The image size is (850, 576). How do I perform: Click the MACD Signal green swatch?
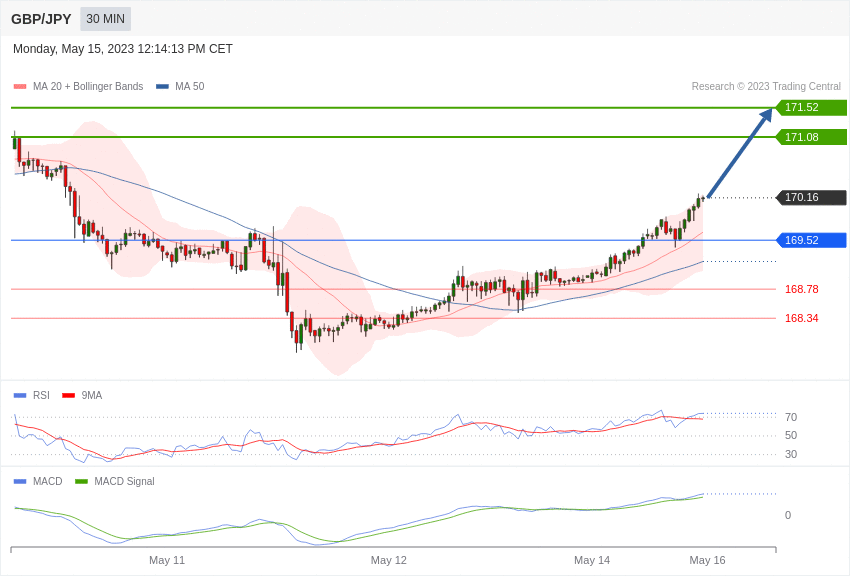coord(81,482)
